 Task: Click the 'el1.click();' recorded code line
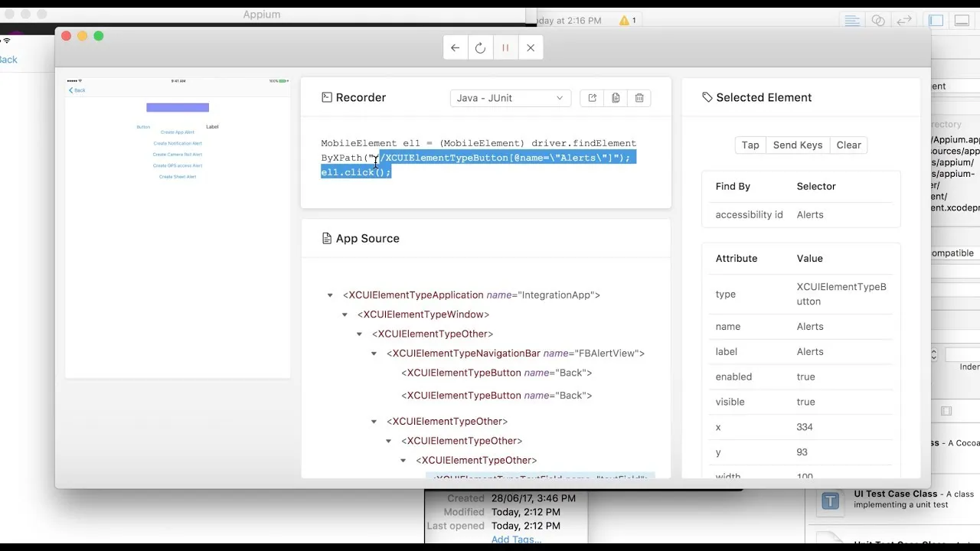pos(356,172)
